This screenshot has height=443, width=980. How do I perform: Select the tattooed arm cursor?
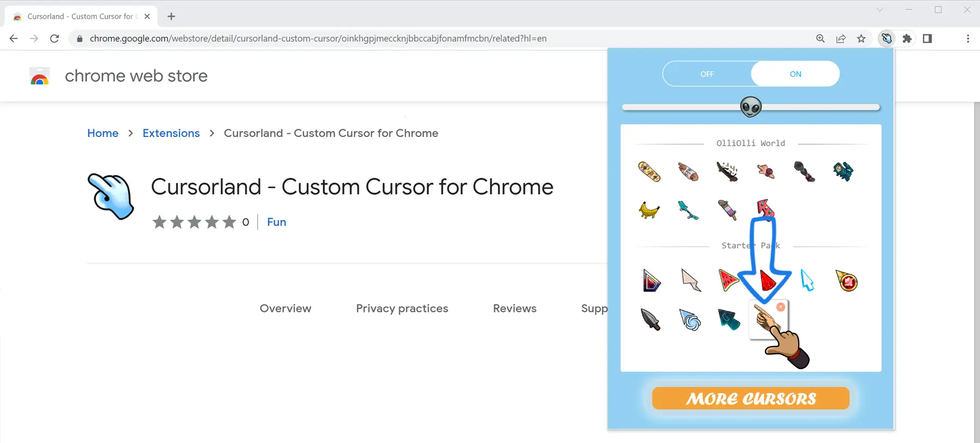tap(688, 172)
